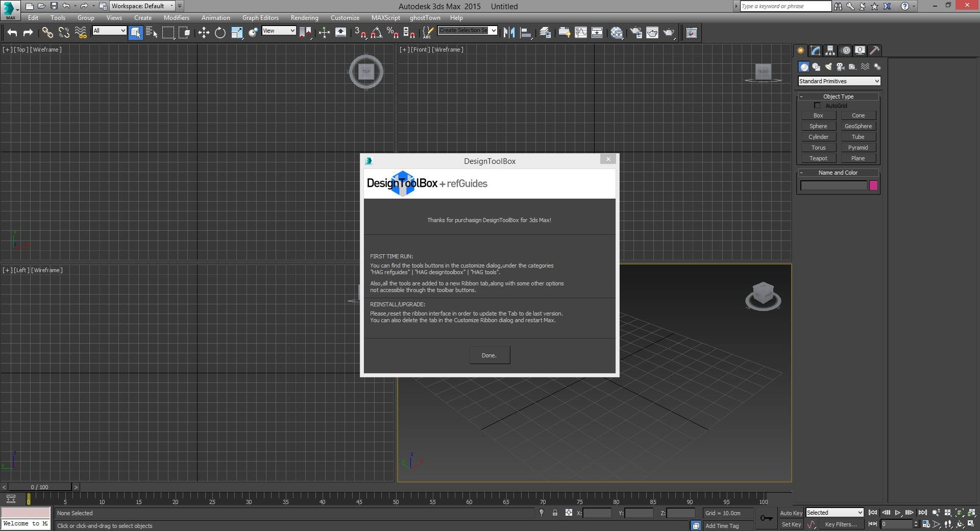Image resolution: width=980 pixels, height=531 pixels.
Task: Open the Rendering menu
Action: point(304,17)
